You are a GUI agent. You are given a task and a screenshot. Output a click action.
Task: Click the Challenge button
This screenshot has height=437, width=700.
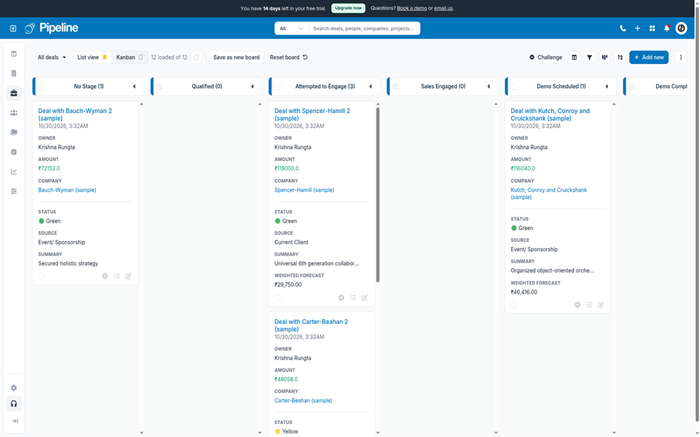(546, 58)
